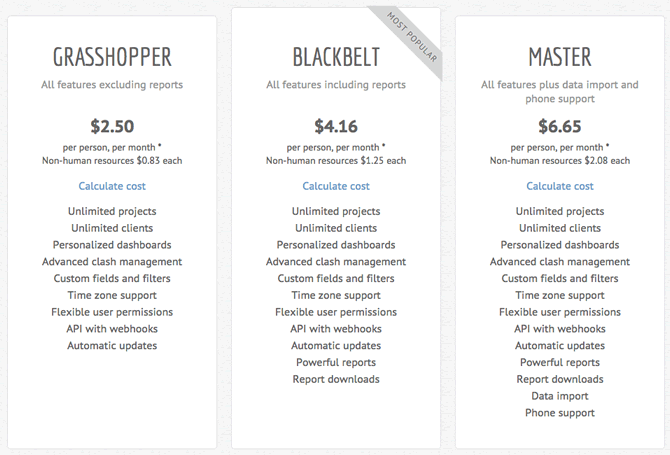Click 'All features excluding reports' subtitle
This screenshot has height=455, width=670.
[112, 85]
